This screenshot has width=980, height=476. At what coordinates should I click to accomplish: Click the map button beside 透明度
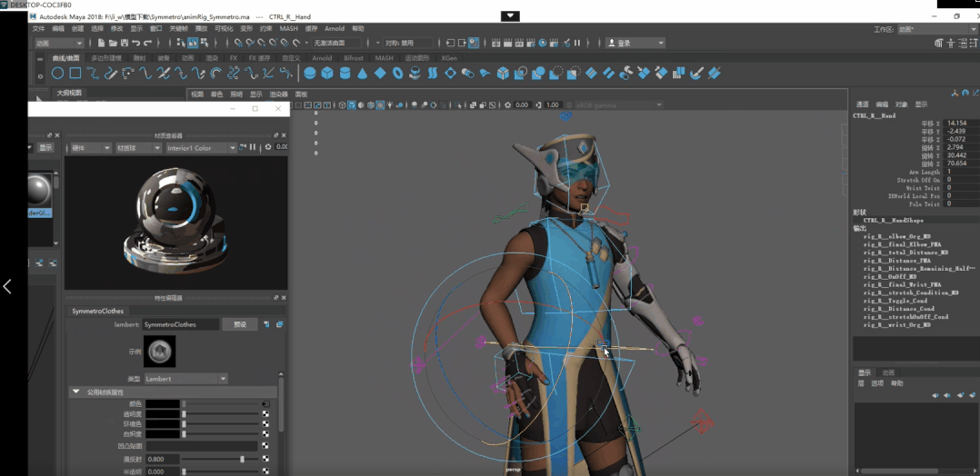(x=265, y=414)
